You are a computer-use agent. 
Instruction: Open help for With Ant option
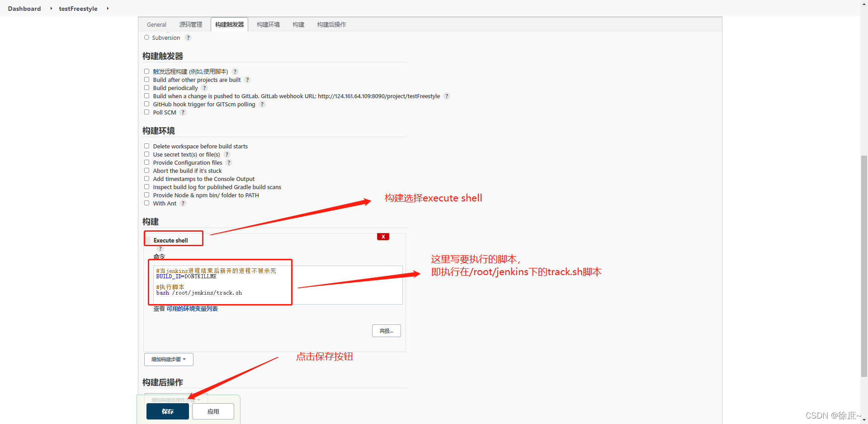pos(183,203)
